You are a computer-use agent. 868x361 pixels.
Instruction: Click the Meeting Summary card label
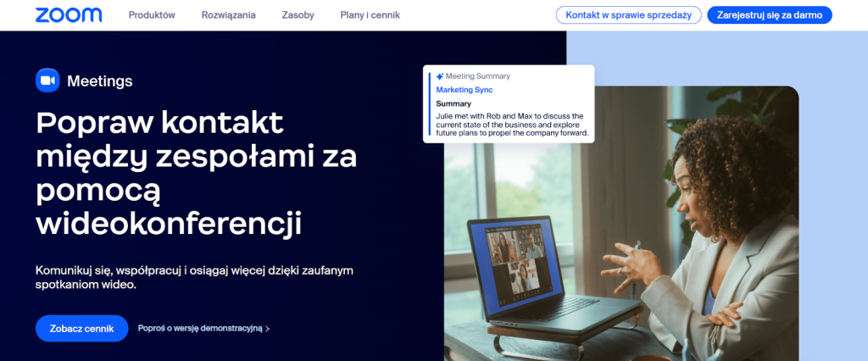[x=478, y=76]
